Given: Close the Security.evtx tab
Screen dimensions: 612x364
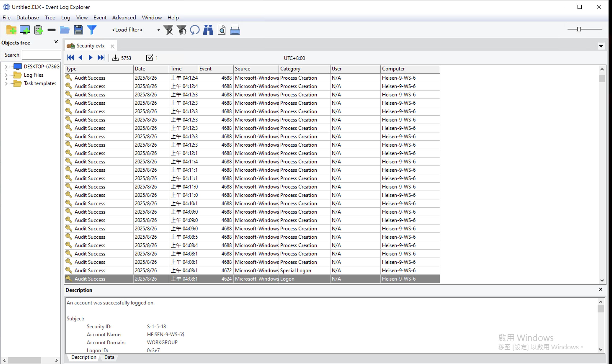Looking at the screenshot, I should coord(112,46).
